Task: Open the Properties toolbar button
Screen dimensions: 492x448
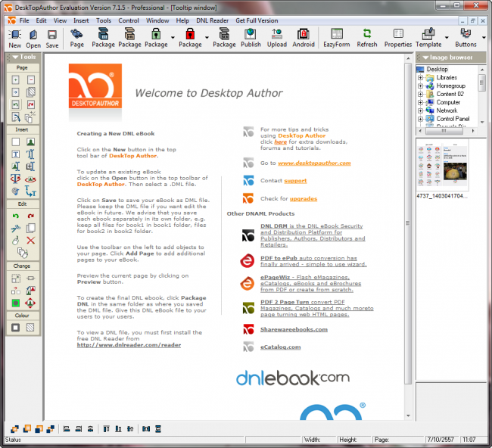Action: (x=398, y=38)
